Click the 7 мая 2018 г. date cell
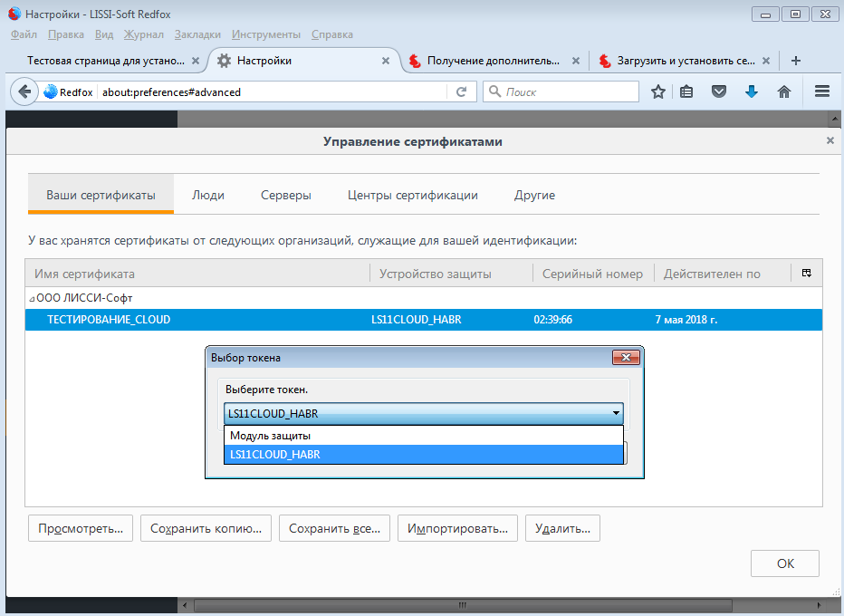Viewport: 844px width, 616px height. pyautogui.click(x=686, y=319)
